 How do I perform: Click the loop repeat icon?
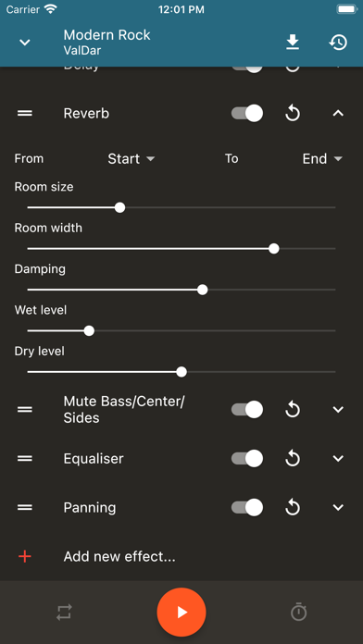coord(65,612)
